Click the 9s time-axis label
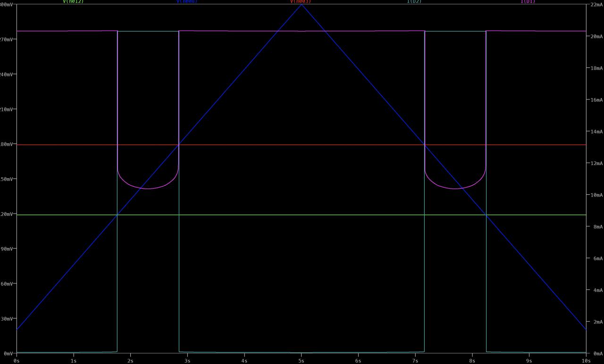The image size is (604, 364). tap(529, 361)
